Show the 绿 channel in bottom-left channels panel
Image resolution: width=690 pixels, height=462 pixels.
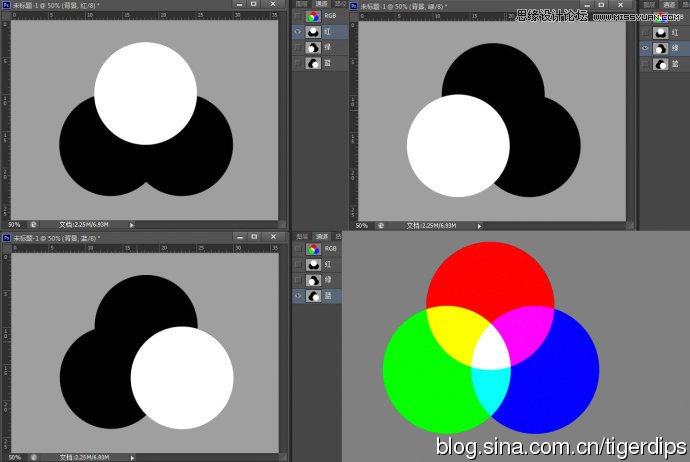(x=298, y=280)
